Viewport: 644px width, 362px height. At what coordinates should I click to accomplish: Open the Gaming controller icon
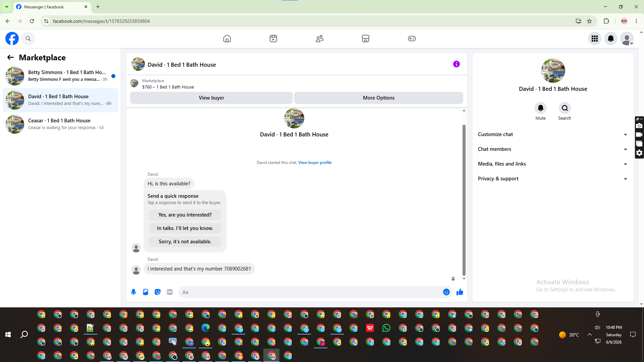coord(412,39)
